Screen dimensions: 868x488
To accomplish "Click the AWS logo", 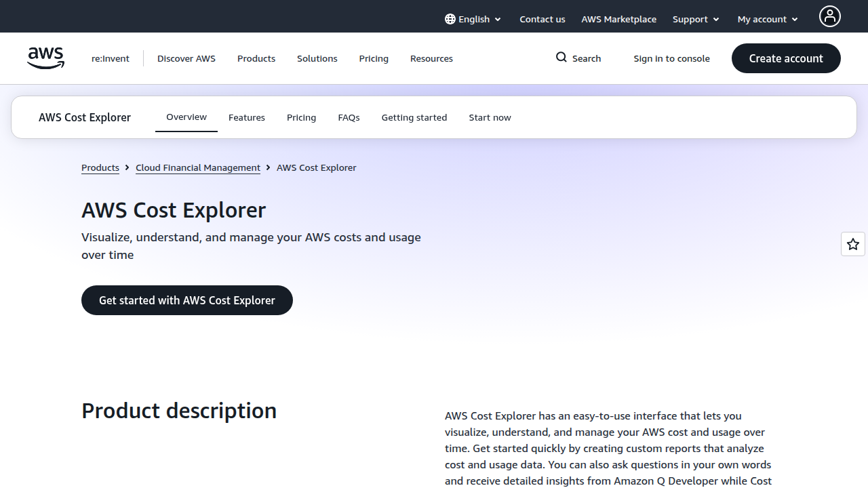I will tap(46, 58).
